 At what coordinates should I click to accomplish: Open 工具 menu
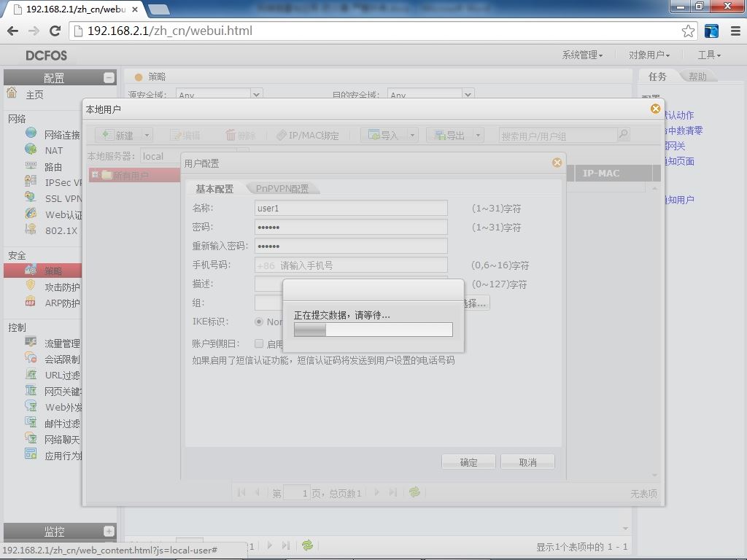click(709, 55)
